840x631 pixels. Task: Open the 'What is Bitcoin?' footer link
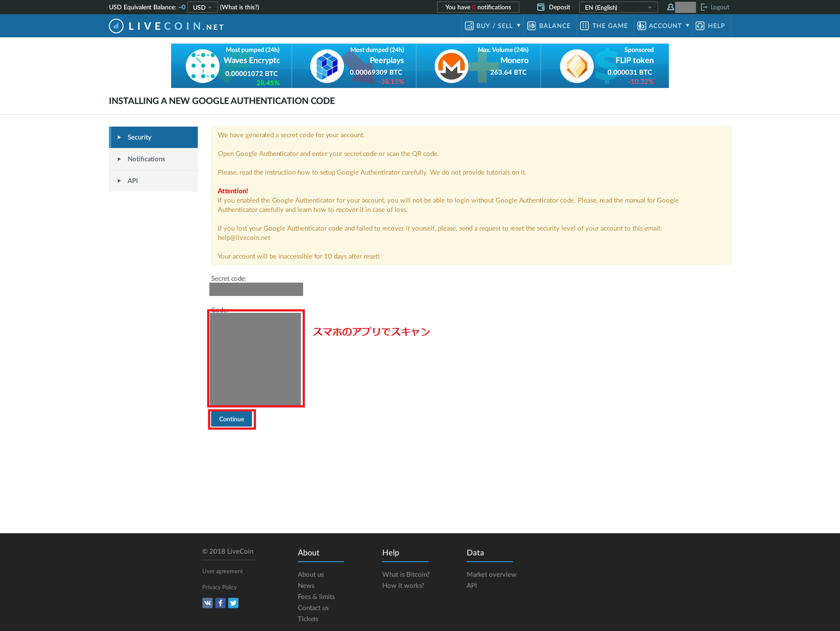coord(406,575)
